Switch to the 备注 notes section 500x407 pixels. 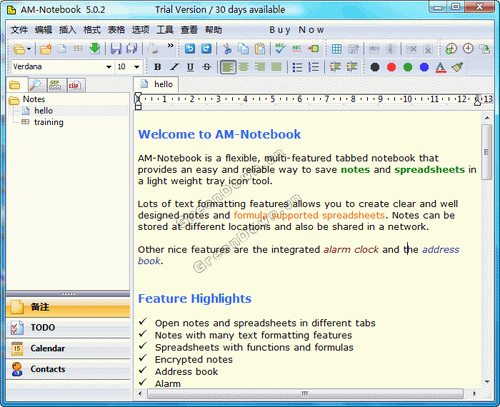[x=68, y=307]
